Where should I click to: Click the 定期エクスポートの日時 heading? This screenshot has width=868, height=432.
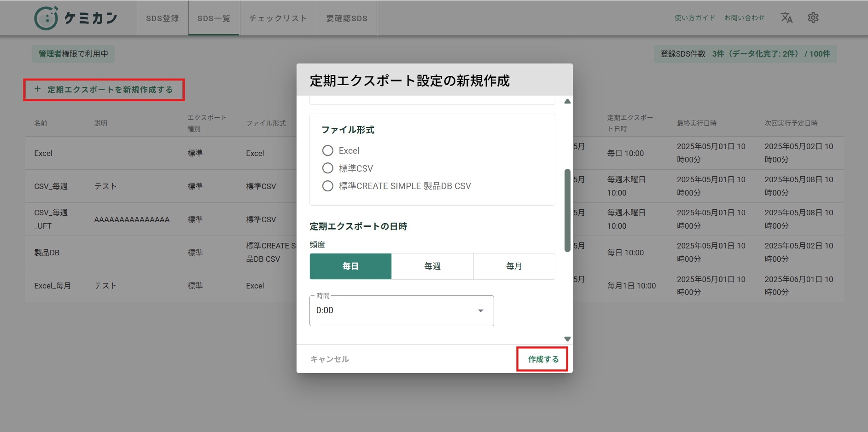pos(359,226)
